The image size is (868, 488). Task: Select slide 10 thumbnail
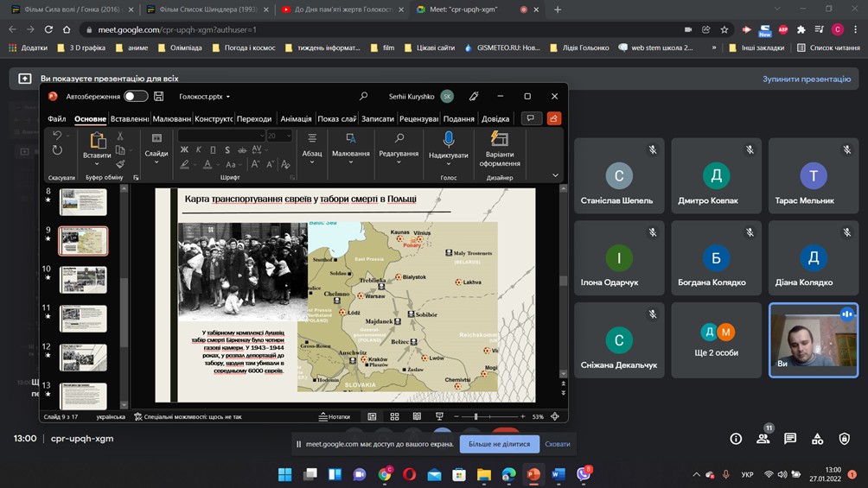point(83,279)
